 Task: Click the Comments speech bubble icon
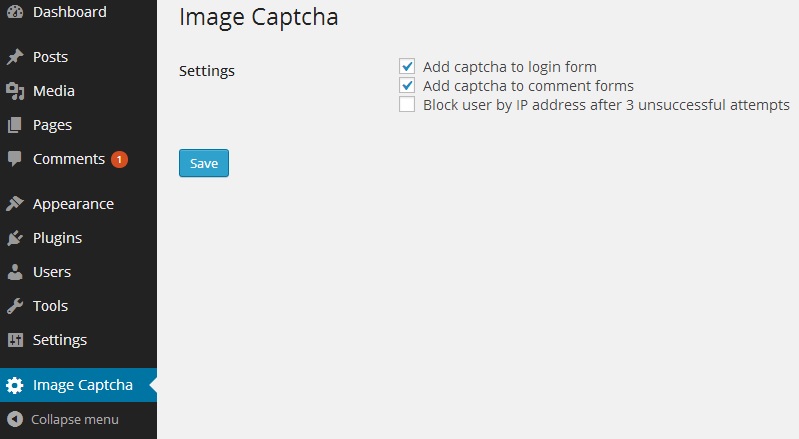tap(15, 159)
